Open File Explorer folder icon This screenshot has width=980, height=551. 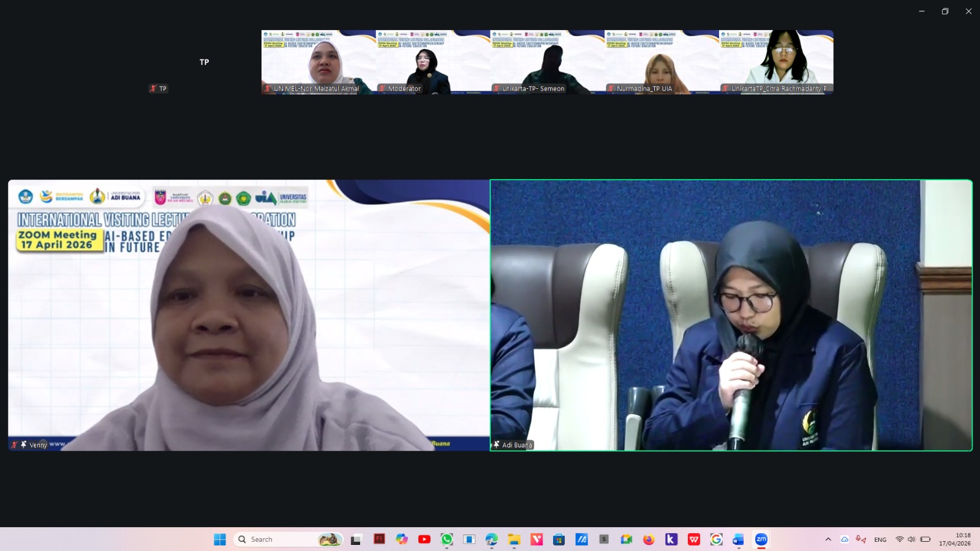[x=514, y=539]
